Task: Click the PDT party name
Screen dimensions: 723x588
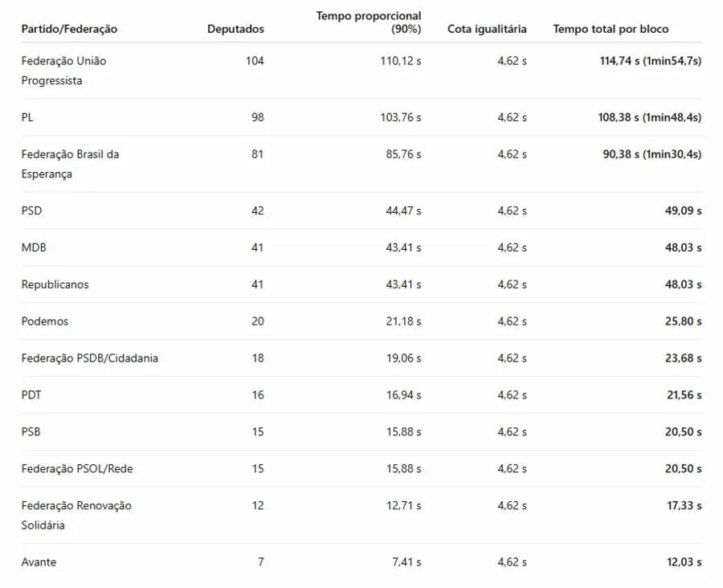Action: pos(31,395)
